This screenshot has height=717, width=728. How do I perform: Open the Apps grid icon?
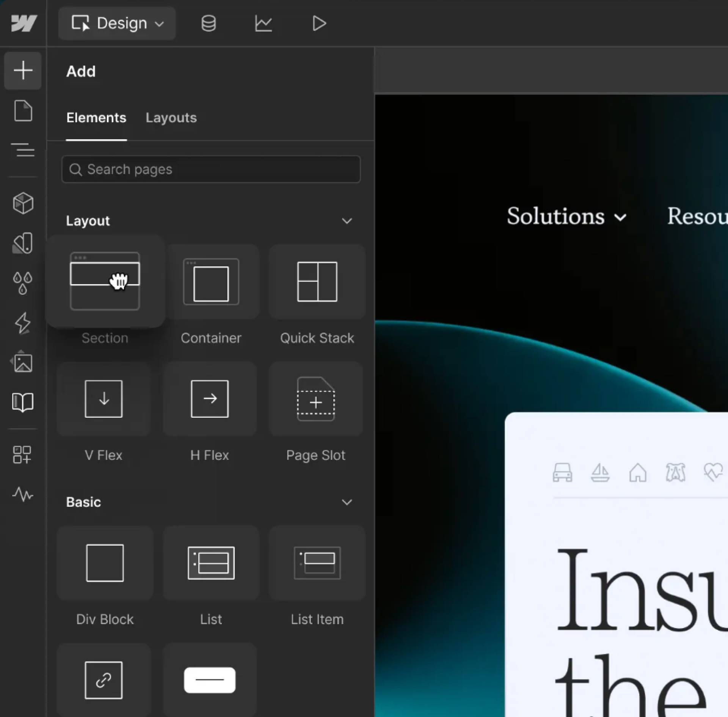click(22, 454)
